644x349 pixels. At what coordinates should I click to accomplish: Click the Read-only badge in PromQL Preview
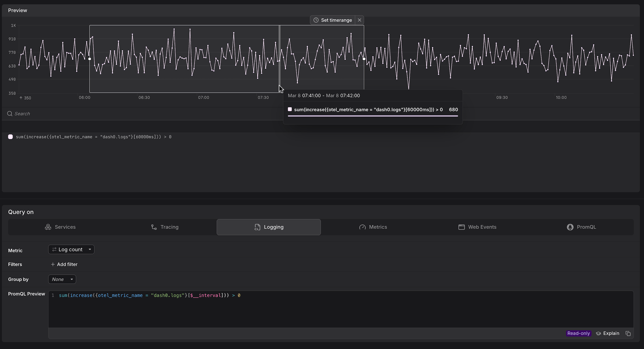point(578,333)
